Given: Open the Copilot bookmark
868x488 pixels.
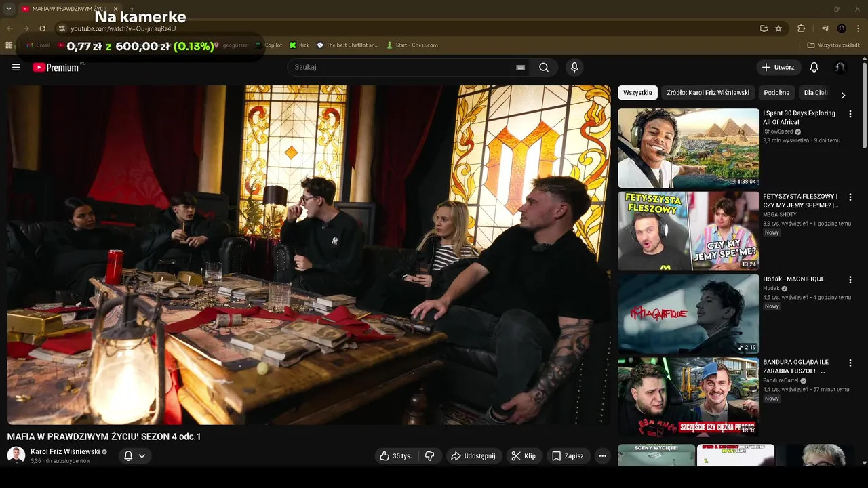Looking at the screenshot, I should pyautogui.click(x=269, y=45).
